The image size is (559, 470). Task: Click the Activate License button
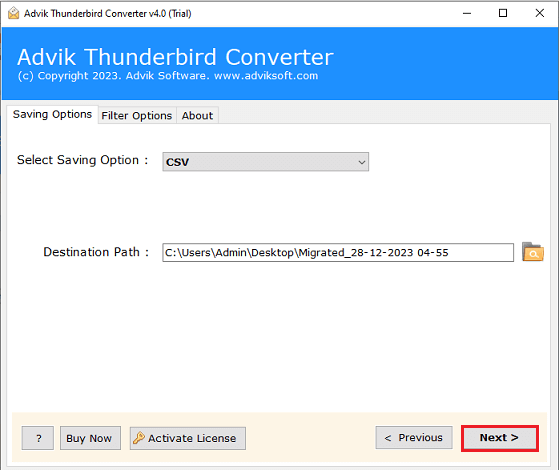188,438
